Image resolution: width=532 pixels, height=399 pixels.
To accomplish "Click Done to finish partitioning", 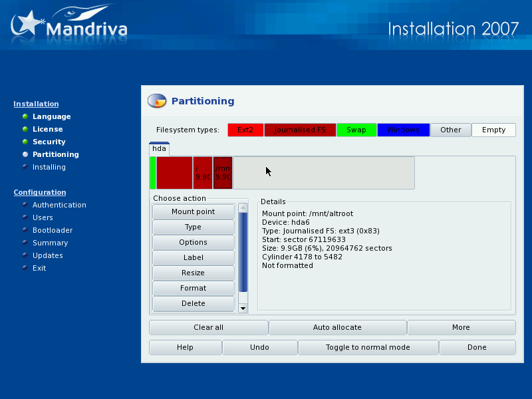I will coord(477,347).
